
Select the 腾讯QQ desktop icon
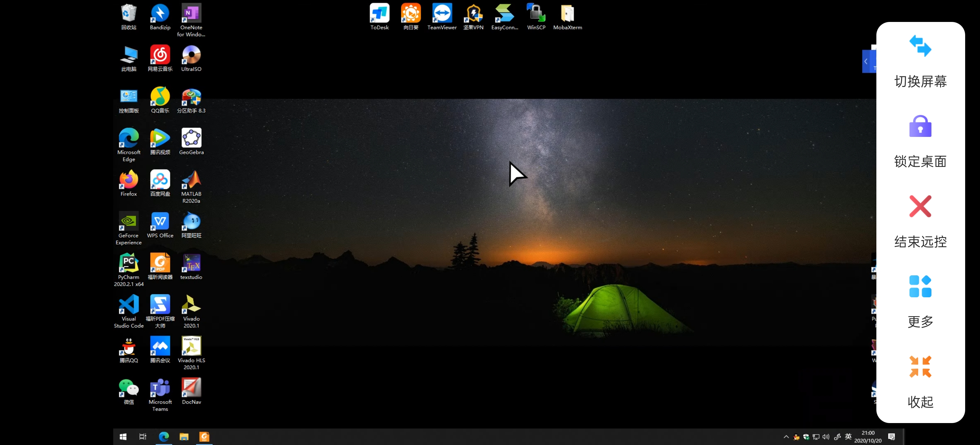point(129,350)
